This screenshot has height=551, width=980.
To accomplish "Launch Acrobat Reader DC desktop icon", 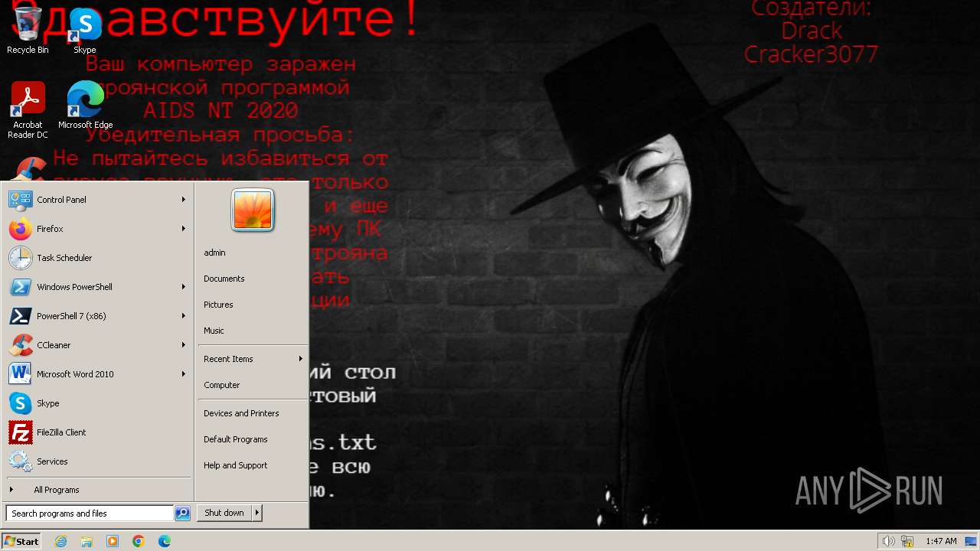I will point(28,109).
